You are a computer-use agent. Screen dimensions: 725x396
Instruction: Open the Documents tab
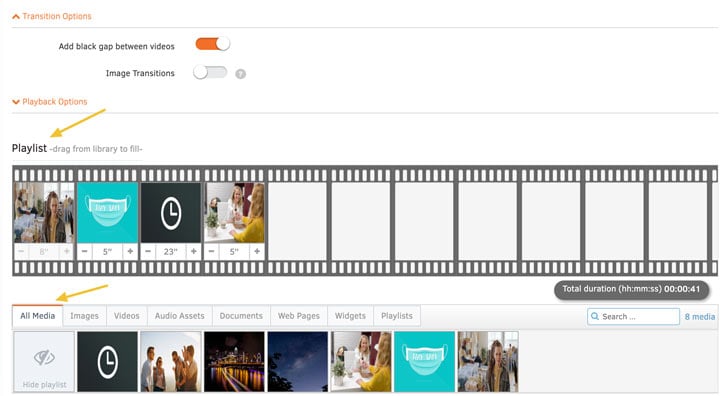(241, 316)
